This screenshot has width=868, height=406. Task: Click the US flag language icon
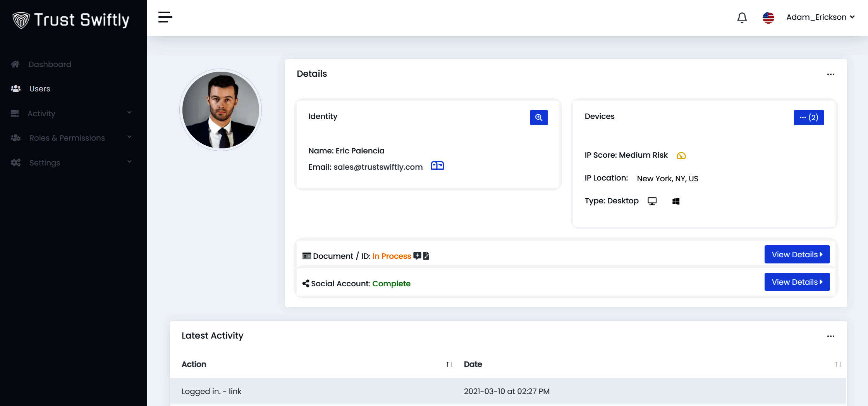point(768,17)
